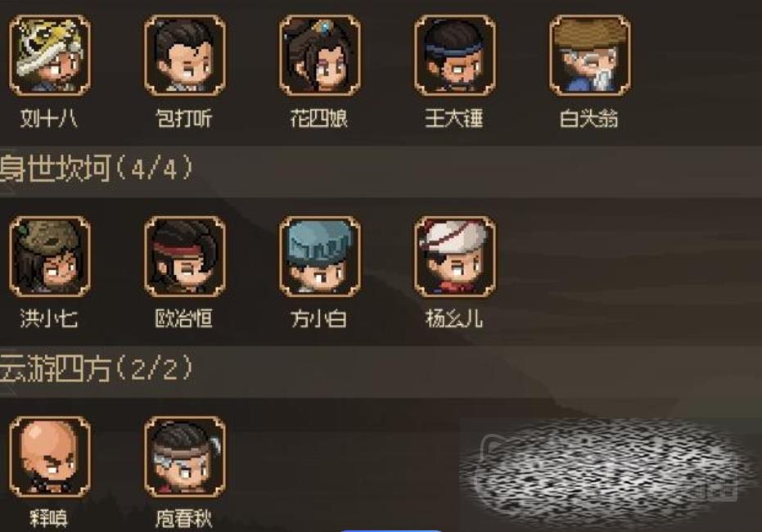Click the 方小白 name label
Viewport: 762px width, 532px height.
click(x=319, y=318)
